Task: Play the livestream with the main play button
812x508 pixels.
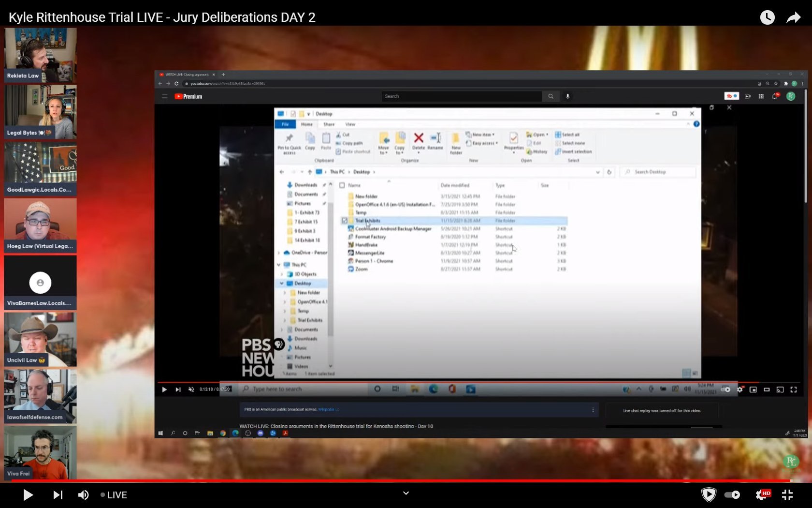Action: (28, 495)
